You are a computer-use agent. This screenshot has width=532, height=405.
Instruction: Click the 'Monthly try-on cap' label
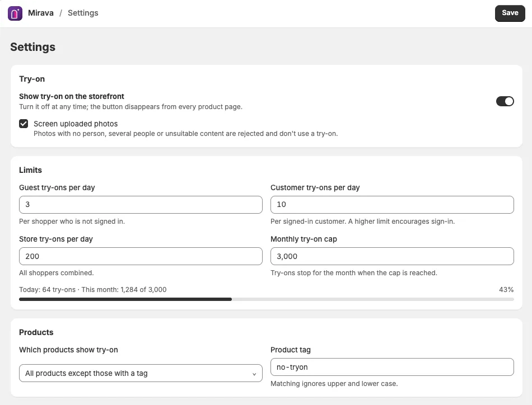[x=304, y=239]
